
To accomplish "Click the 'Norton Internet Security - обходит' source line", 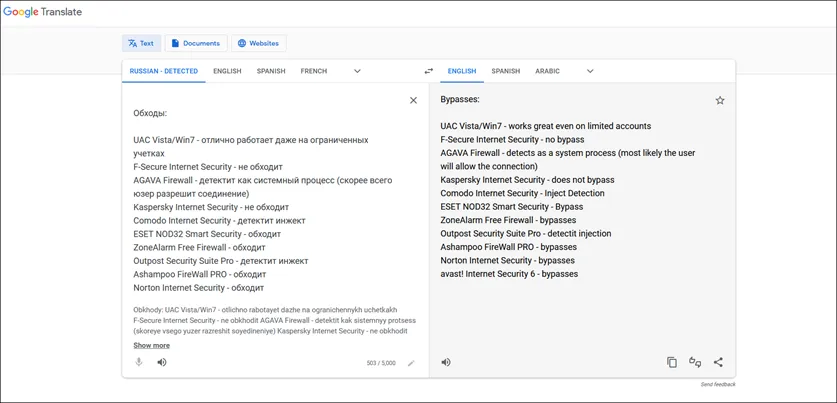I will 199,288.
